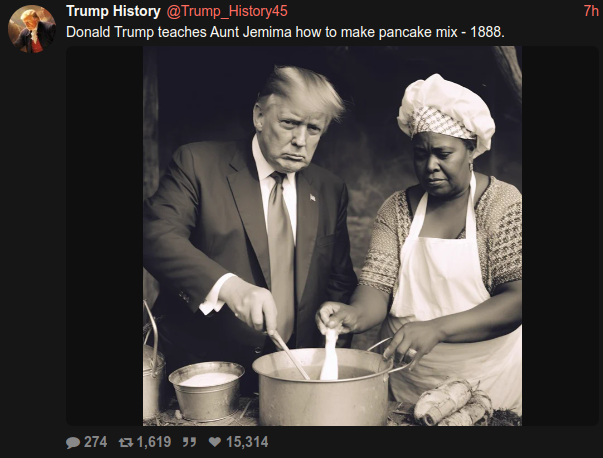Click the 15,314 likes count
Image resolution: width=603 pixels, height=458 pixels.
(247, 442)
